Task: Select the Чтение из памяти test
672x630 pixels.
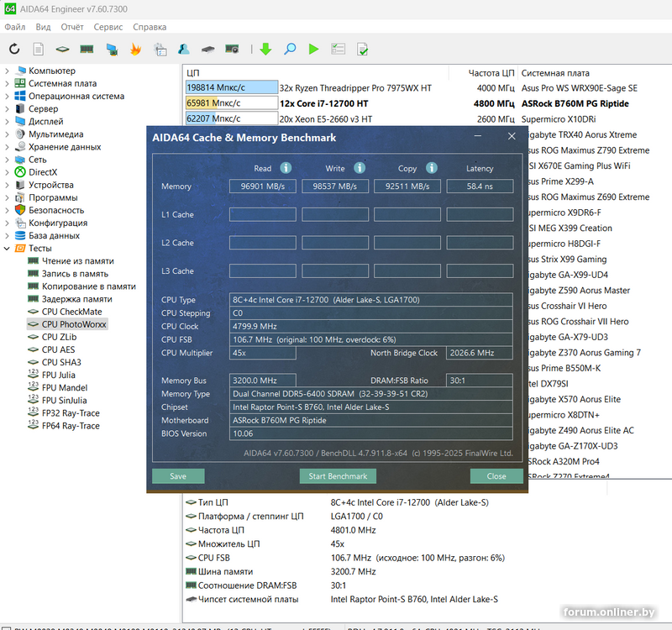Action: (x=78, y=261)
